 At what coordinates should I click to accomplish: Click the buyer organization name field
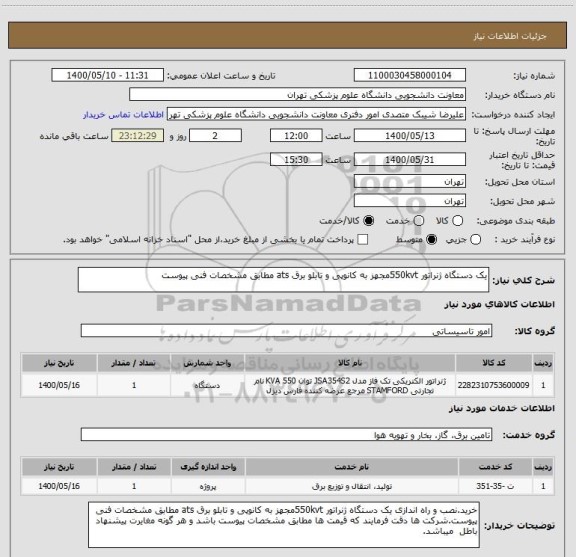click(298, 95)
